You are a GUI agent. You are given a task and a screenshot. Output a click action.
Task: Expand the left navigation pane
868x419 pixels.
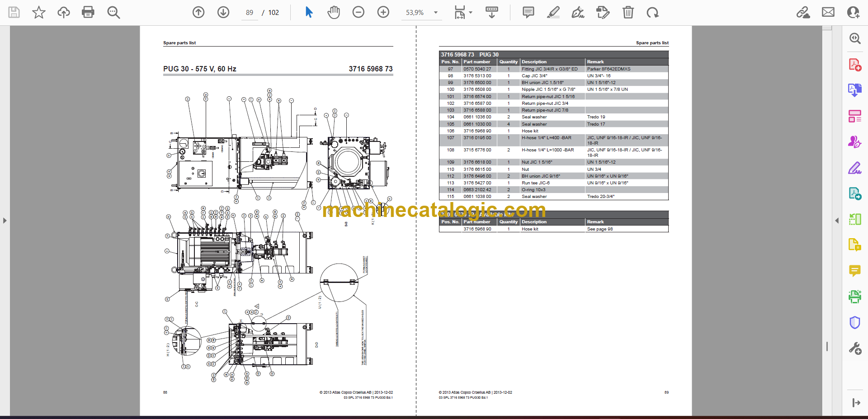pyautogui.click(x=5, y=221)
